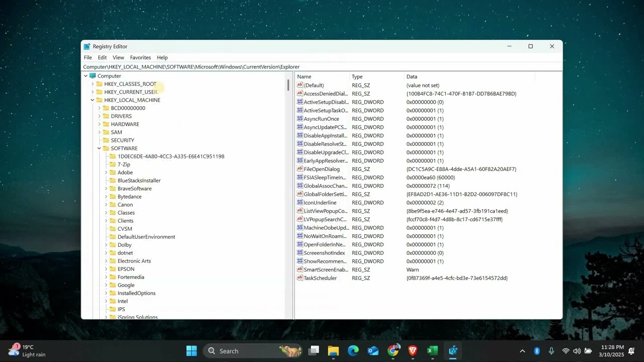Show hidden tray icons chevron
Screen dimensions: 644x362
(522, 351)
